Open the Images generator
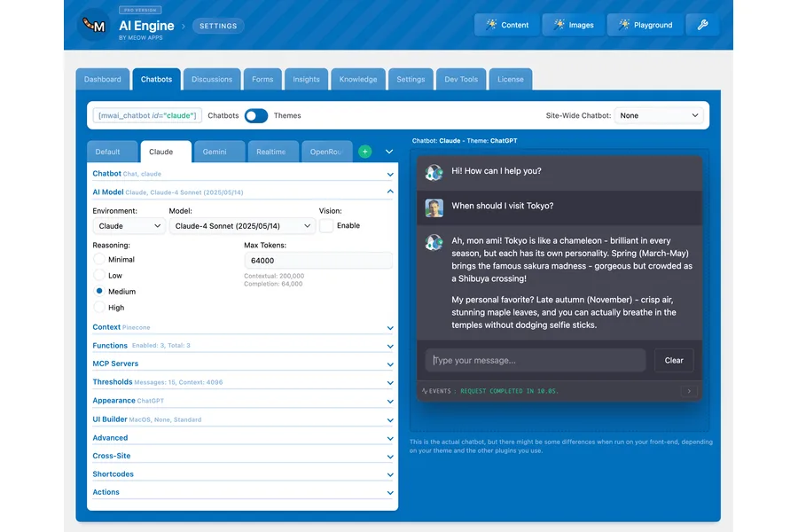The height and width of the screenshot is (532, 798). coord(573,25)
